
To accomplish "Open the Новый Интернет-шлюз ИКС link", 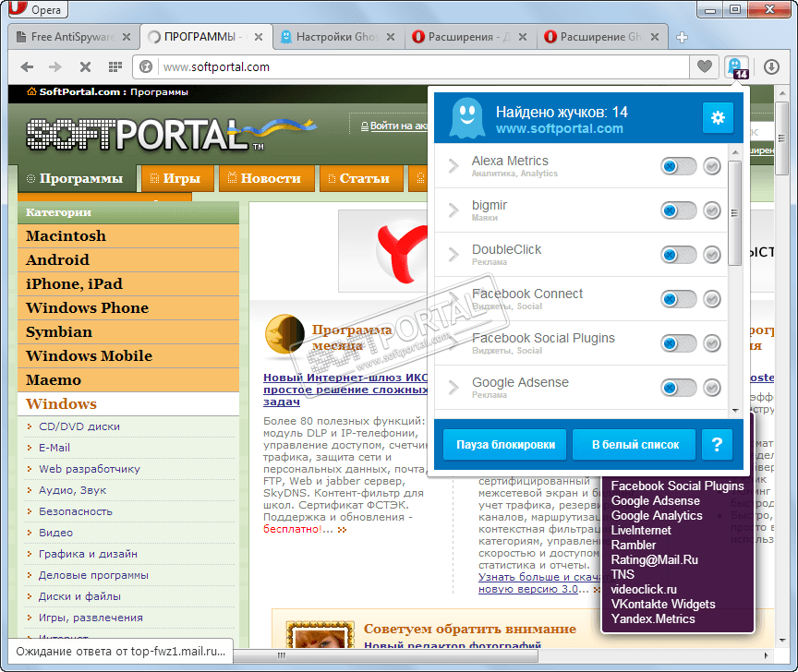I will pyautogui.click(x=345, y=390).
